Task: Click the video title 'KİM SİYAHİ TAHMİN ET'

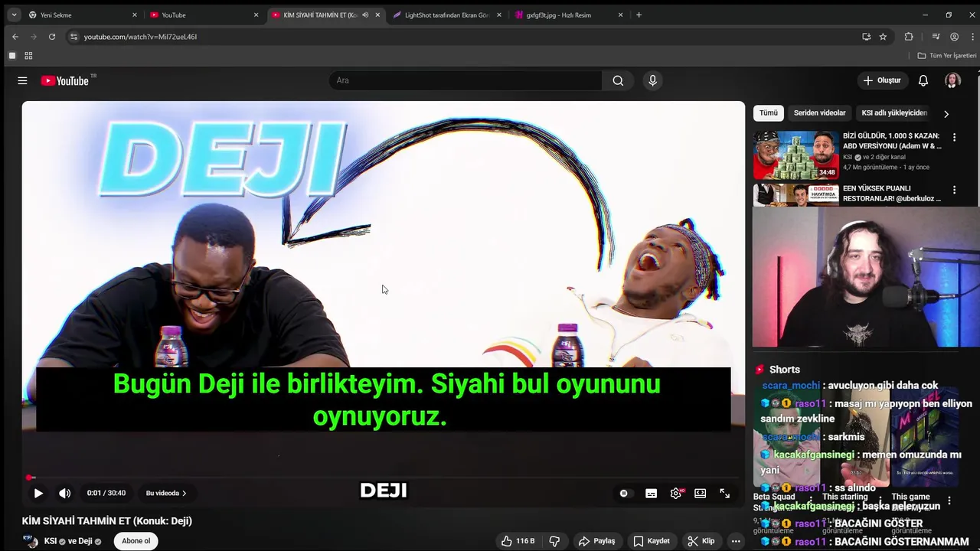Action: pyautogui.click(x=107, y=521)
